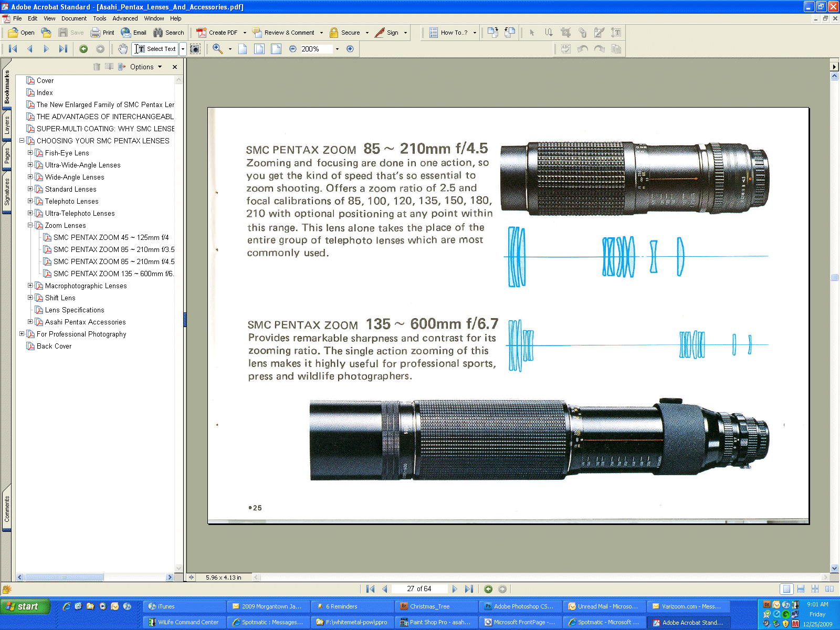
Task: Collapse the Zoom Lenses bookmark
Action: tap(30, 225)
